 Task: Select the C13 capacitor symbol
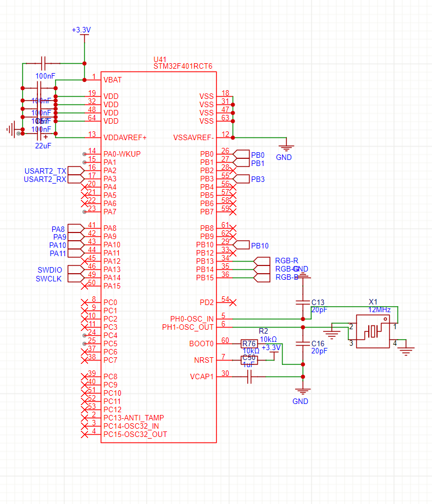click(302, 302)
